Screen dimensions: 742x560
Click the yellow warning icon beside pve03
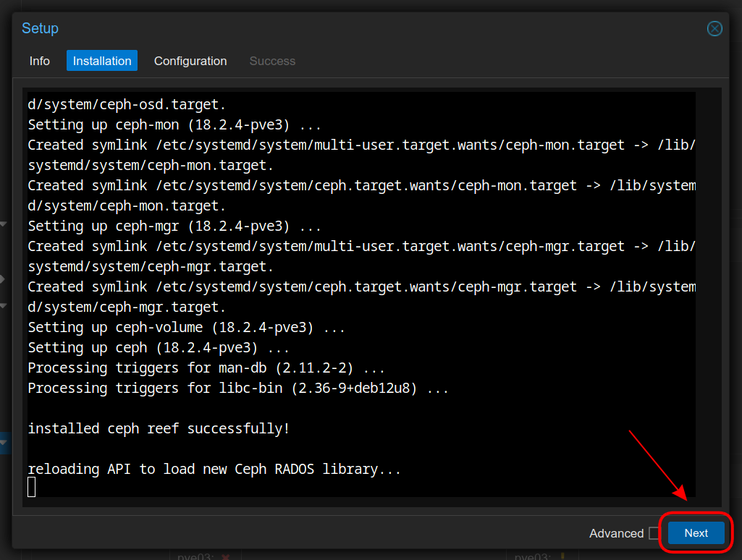[562, 556]
